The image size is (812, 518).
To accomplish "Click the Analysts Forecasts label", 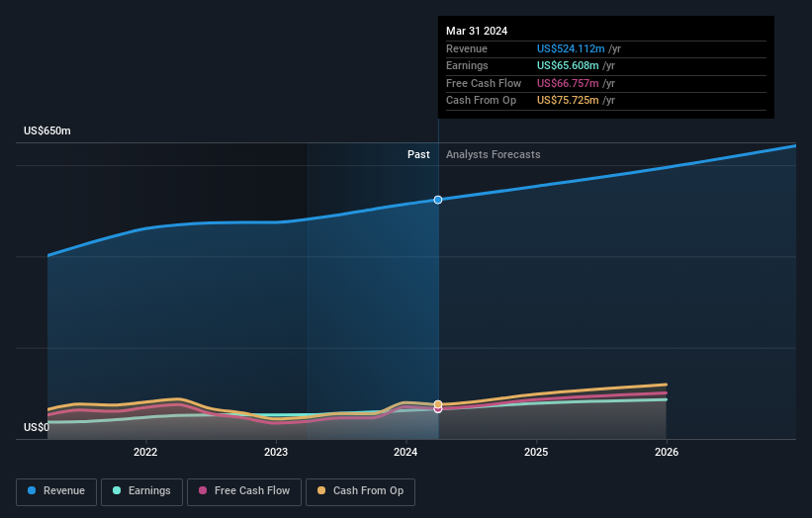I will click(x=493, y=155).
